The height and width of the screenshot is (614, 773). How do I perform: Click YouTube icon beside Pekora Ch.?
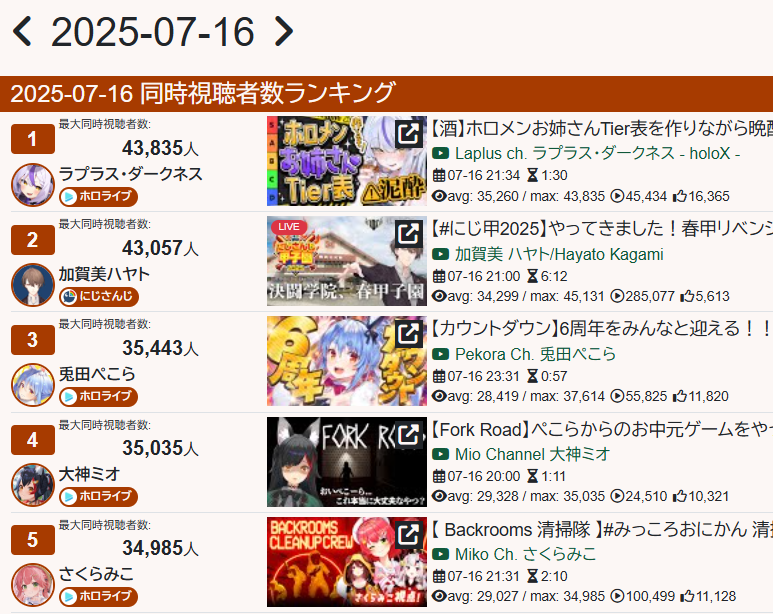[440, 354]
